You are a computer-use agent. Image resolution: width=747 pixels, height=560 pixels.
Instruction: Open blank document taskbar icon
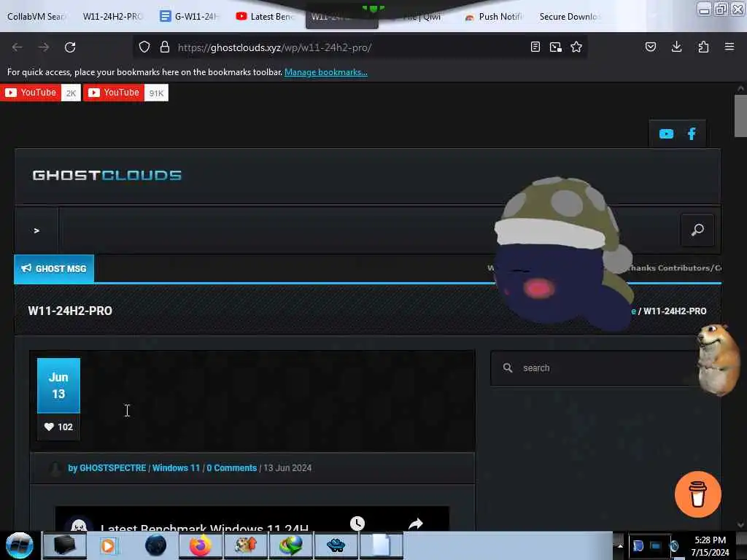381,545
